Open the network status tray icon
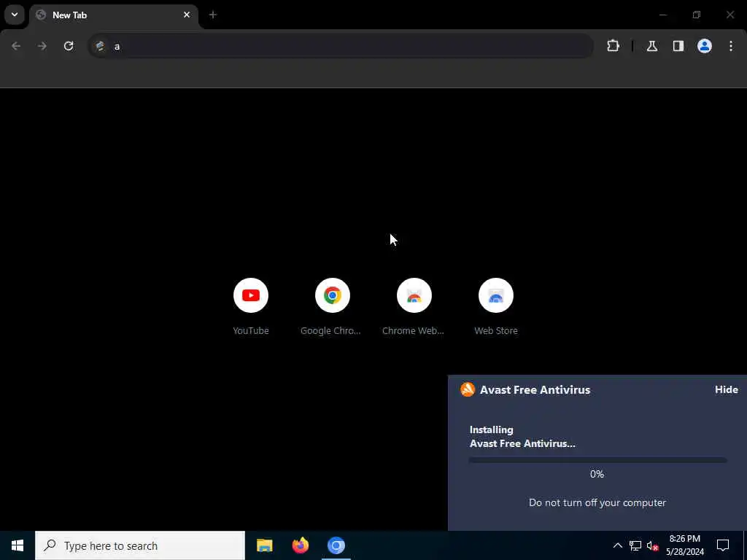The width and height of the screenshot is (747, 560). [x=635, y=545]
